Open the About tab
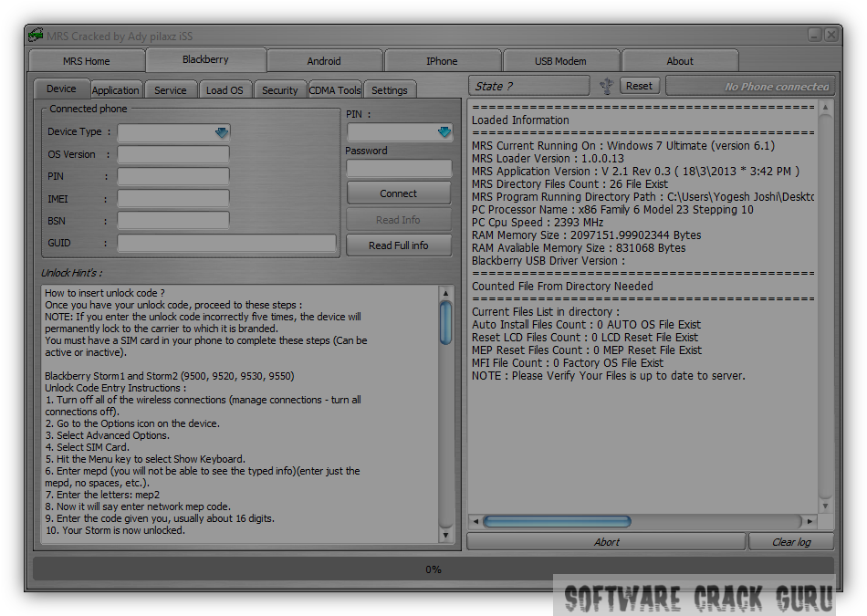The height and width of the screenshot is (616, 867). tap(680, 61)
